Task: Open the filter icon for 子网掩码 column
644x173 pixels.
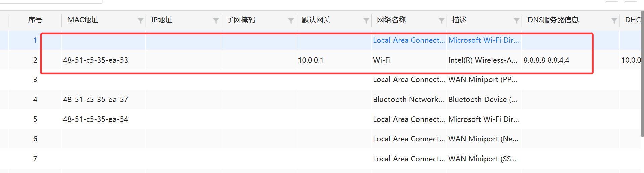Action: click(x=291, y=21)
